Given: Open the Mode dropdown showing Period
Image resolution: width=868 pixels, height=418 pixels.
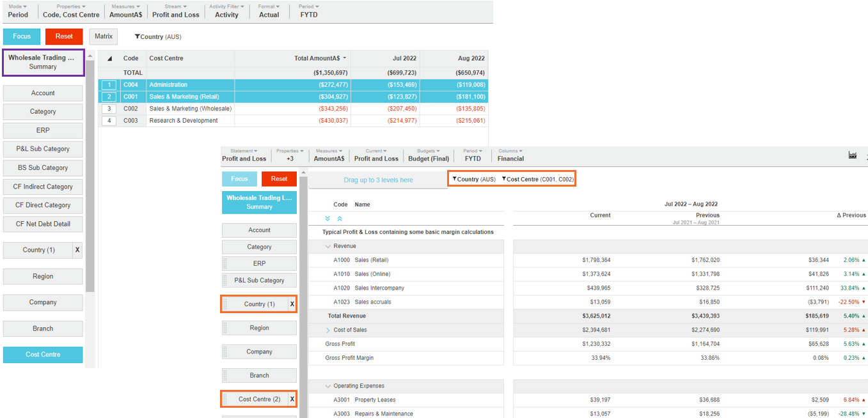Looking at the screenshot, I should click(18, 11).
